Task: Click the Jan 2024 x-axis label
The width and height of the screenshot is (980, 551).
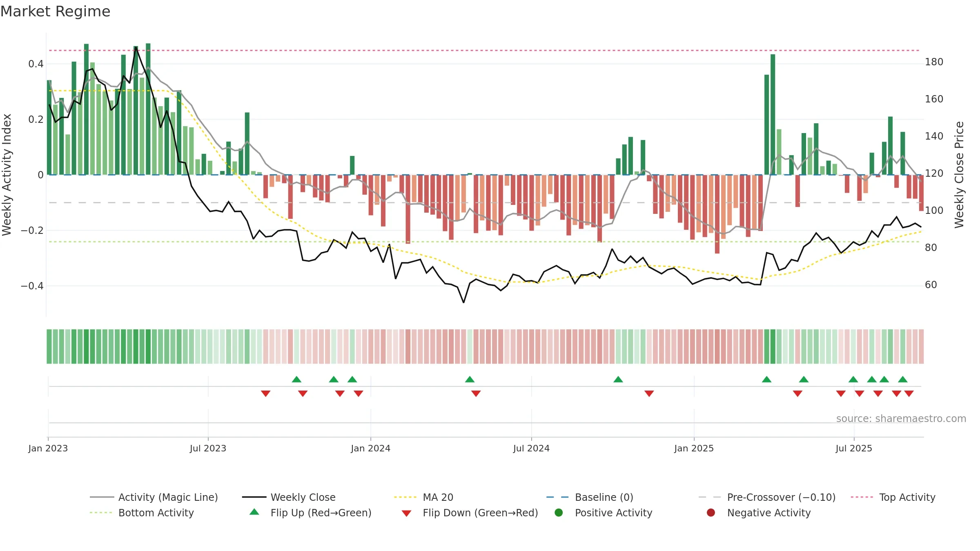Action: coord(370,448)
